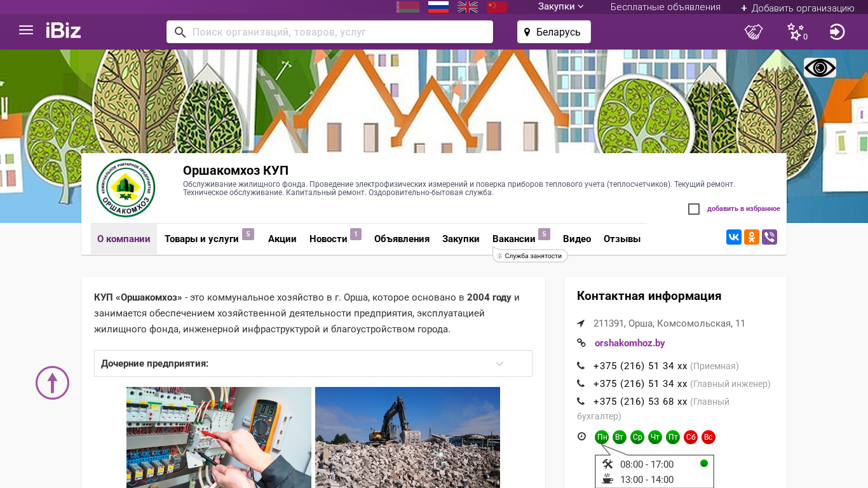Share via Odnoklassniki icon
The image size is (868, 488).
(752, 237)
